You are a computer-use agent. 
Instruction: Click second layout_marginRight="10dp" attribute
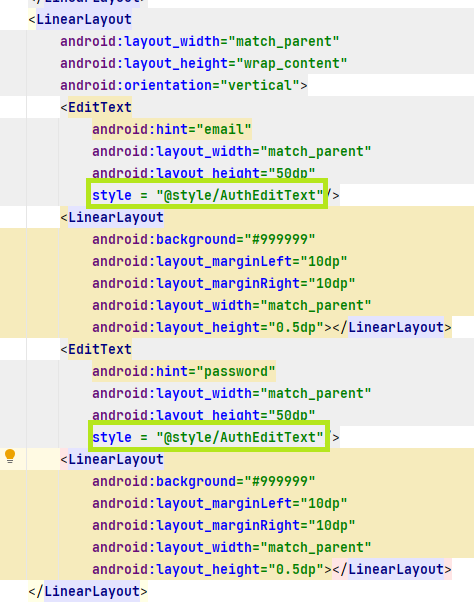[223, 525]
